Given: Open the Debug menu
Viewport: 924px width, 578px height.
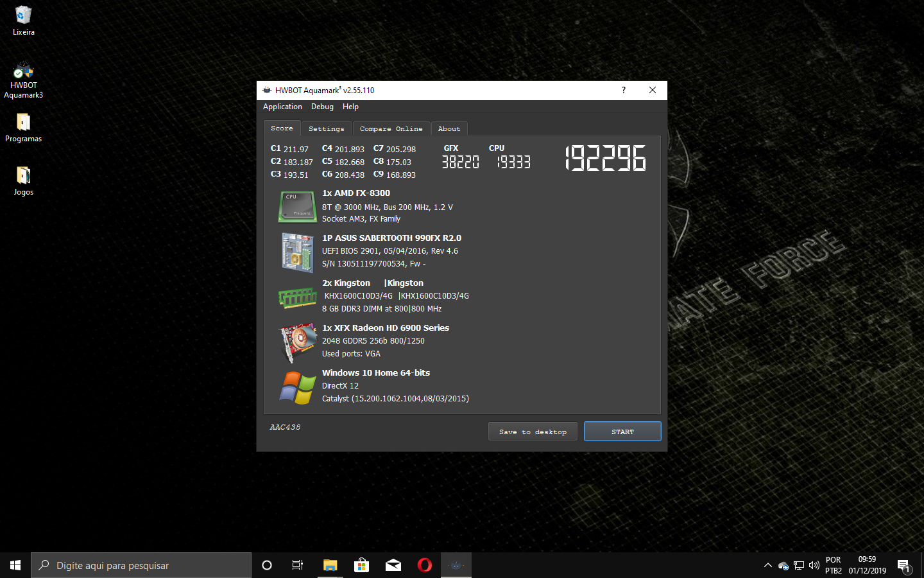Looking at the screenshot, I should [322, 107].
